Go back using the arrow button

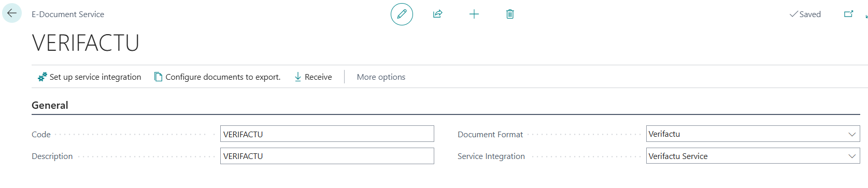click(x=12, y=13)
